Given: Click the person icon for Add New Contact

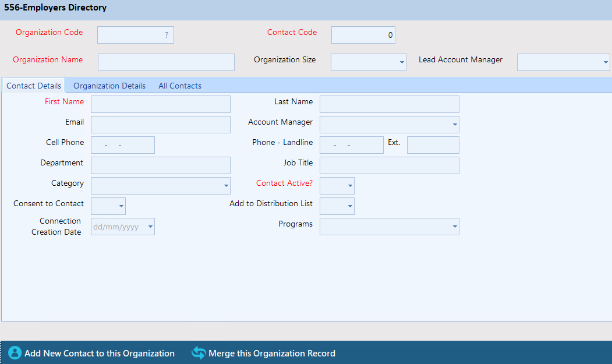Looking at the screenshot, I should 15,353.
